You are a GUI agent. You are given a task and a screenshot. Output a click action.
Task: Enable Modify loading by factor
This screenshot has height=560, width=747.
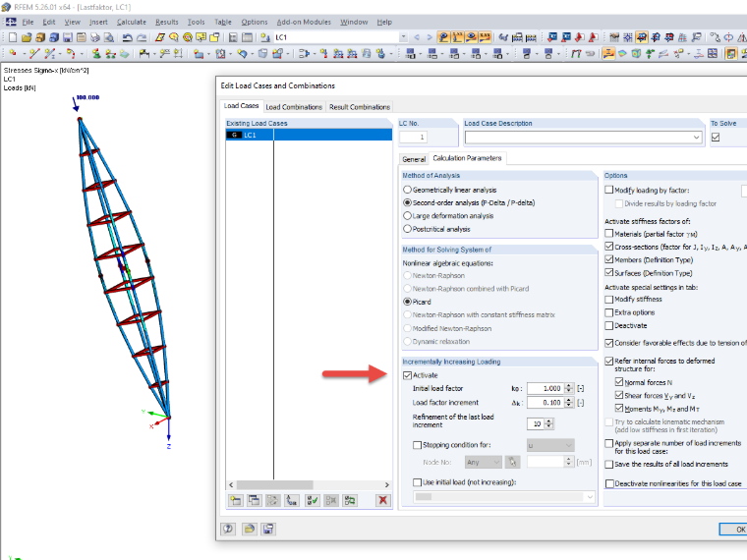tap(608, 190)
